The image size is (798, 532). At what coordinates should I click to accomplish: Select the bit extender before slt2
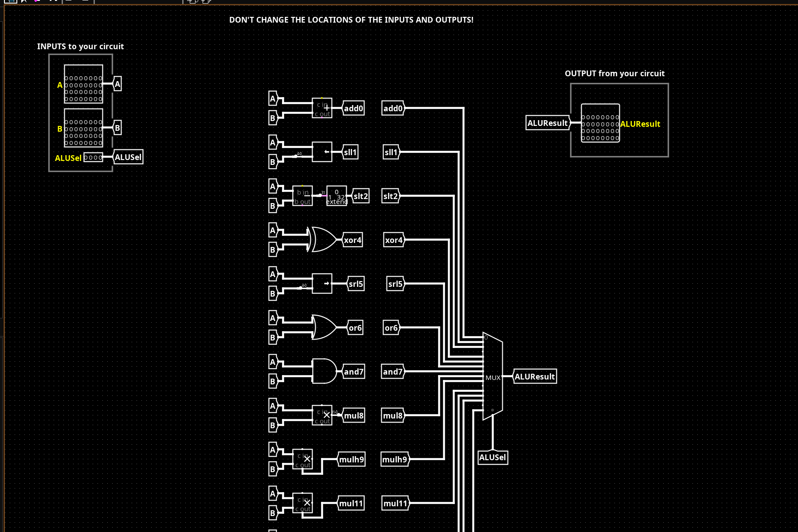pyautogui.click(x=336, y=196)
